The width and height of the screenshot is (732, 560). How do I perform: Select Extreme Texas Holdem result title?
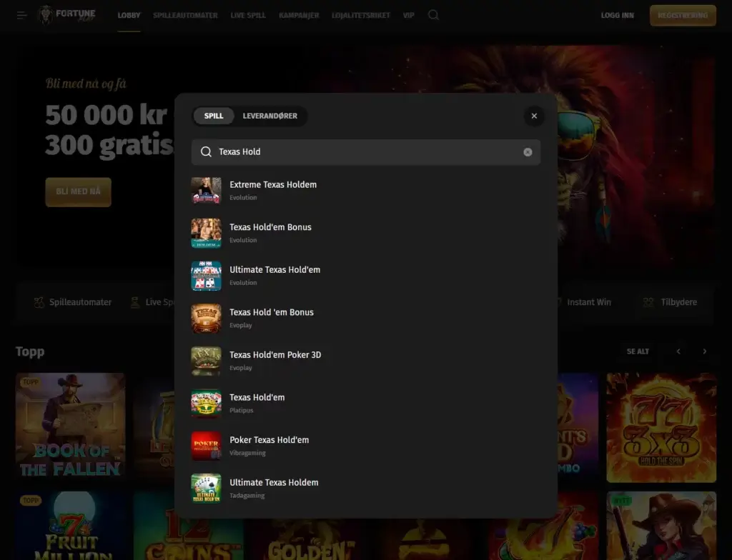273,185
